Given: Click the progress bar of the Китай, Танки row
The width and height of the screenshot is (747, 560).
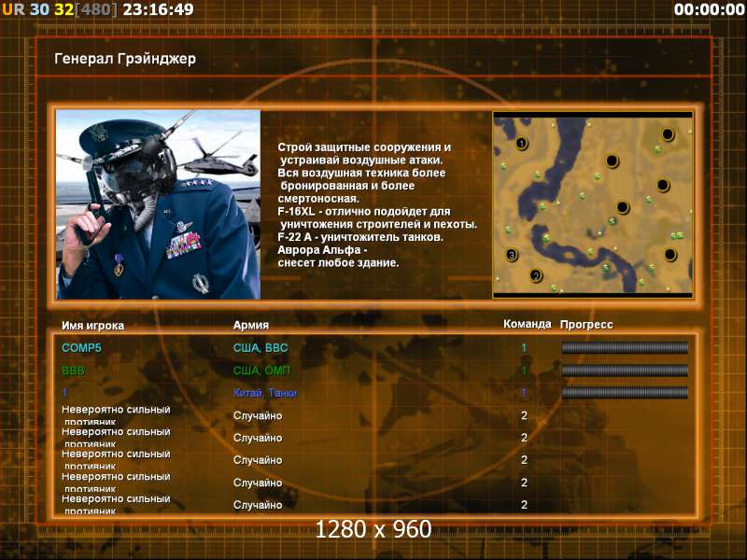Looking at the screenshot, I should [625, 392].
